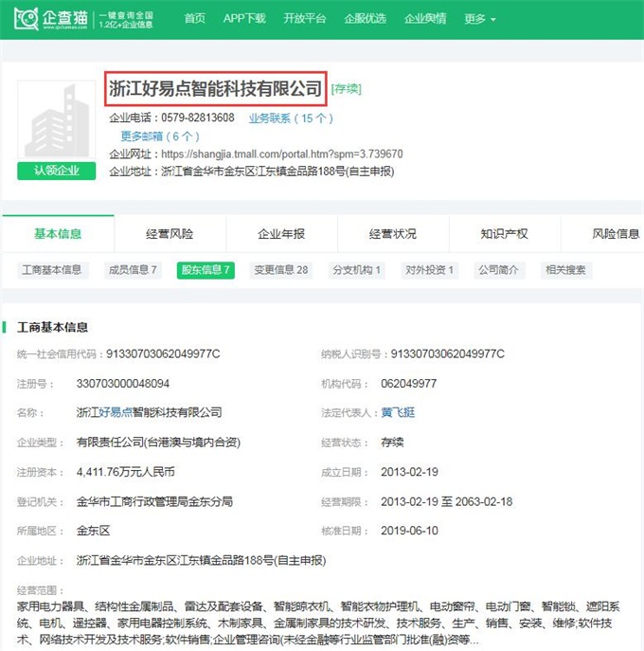Click organization code 062049977

click(x=409, y=383)
